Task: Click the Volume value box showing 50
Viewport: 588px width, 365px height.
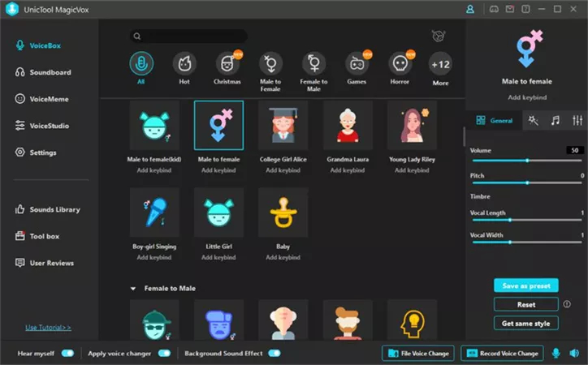Action: coord(575,151)
